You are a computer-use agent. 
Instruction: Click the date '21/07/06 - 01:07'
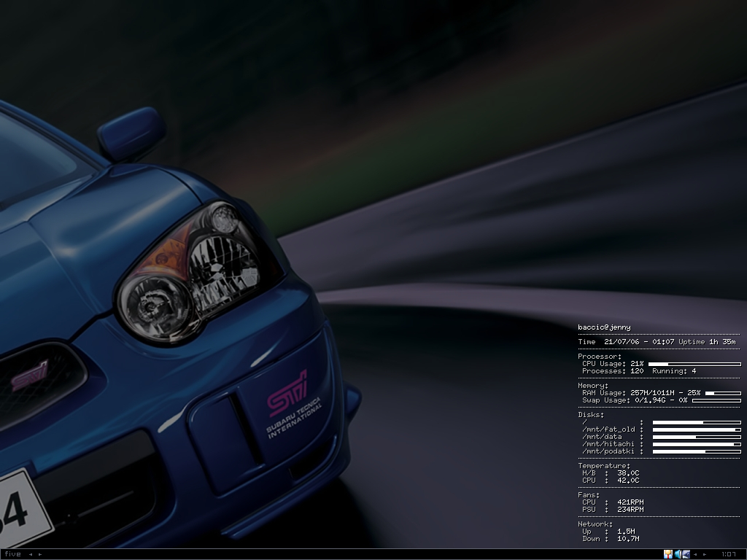pos(639,342)
